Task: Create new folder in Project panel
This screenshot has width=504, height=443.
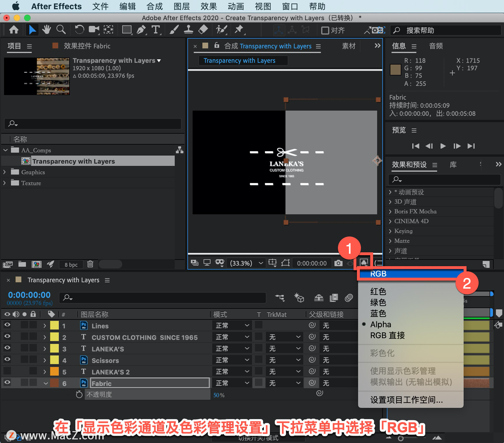Action: tap(22, 264)
